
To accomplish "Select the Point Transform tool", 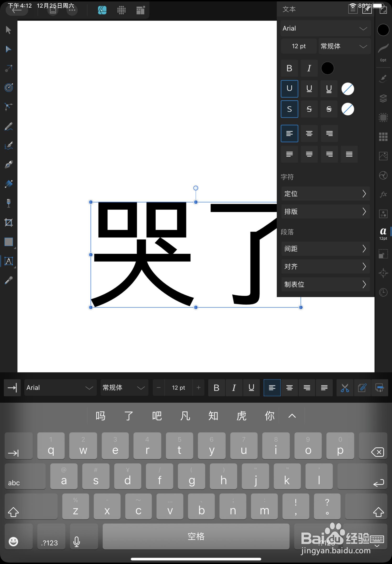I will tap(9, 69).
